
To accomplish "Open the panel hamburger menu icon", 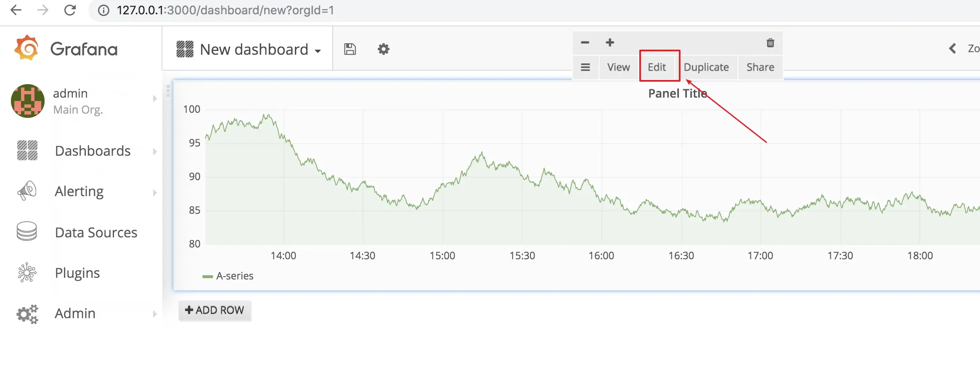I will pos(585,67).
